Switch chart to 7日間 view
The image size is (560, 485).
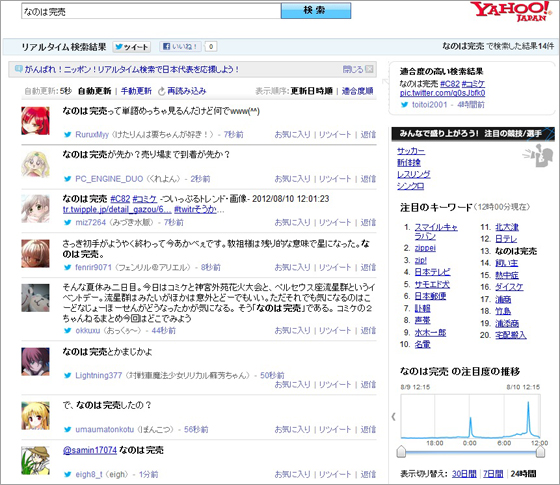tap(493, 474)
